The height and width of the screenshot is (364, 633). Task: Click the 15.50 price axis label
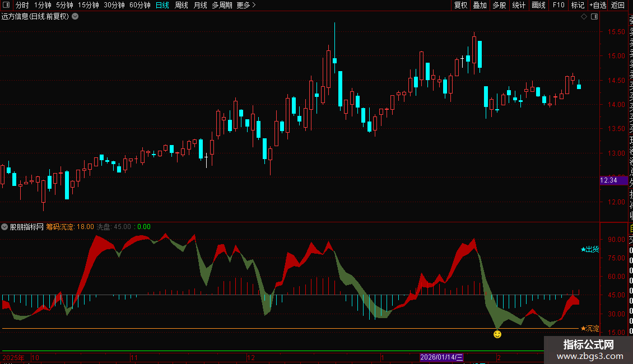(x=616, y=32)
